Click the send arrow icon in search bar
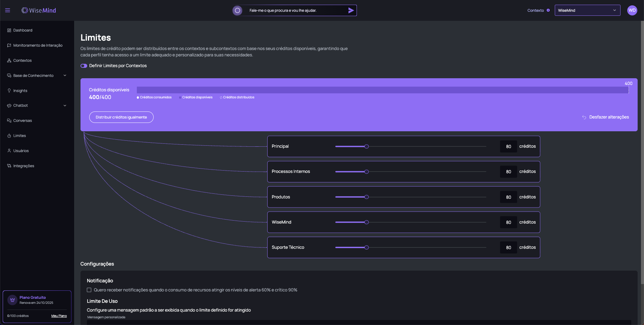Image resolution: width=644 pixels, height=325 pixels. pyautogui.click(x=351, y=10)
